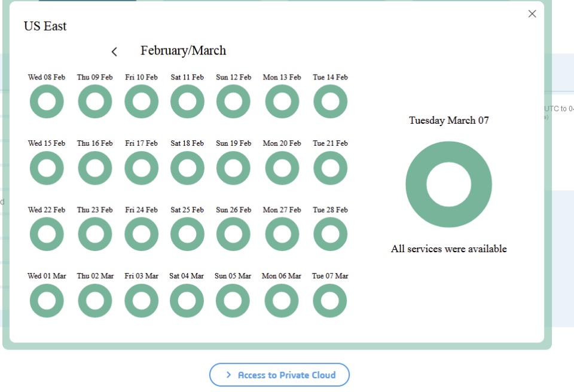The width and height of the screenshot is (574, 392).
Task: Select the Fri 17 Feb status ring
Action: (x=141, y=168)
